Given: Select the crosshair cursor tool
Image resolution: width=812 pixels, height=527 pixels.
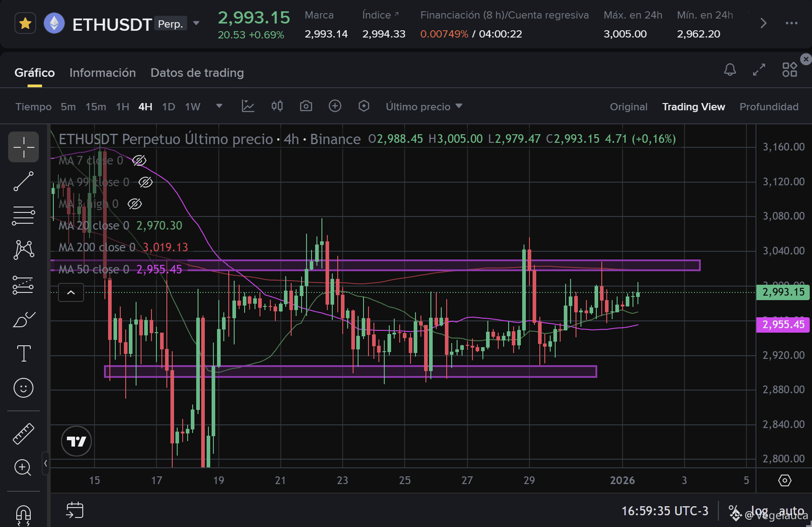Looking at the screenshot, I should pyautogui.click(x=24, y=147).
